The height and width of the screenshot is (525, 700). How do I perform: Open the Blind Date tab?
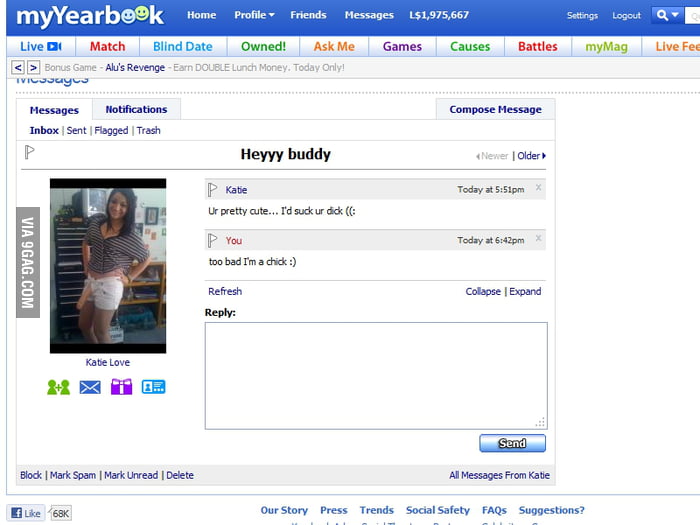(x=183, y=46)
